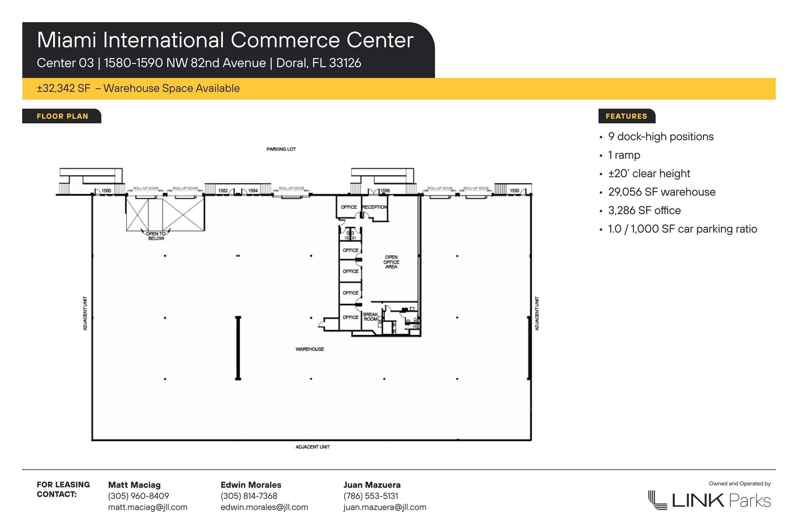Click the FEATURES tab label

pyautogui.click(x=626, y=116)
